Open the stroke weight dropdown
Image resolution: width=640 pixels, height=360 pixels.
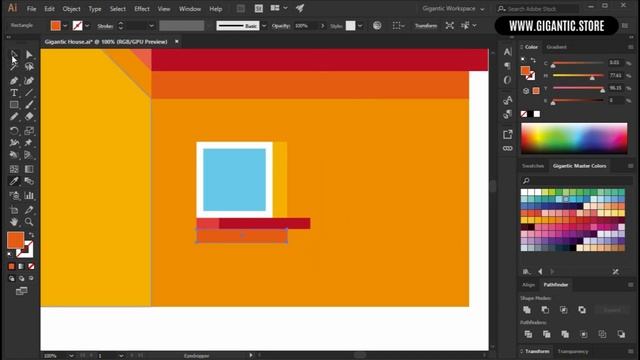pos(151,26)
